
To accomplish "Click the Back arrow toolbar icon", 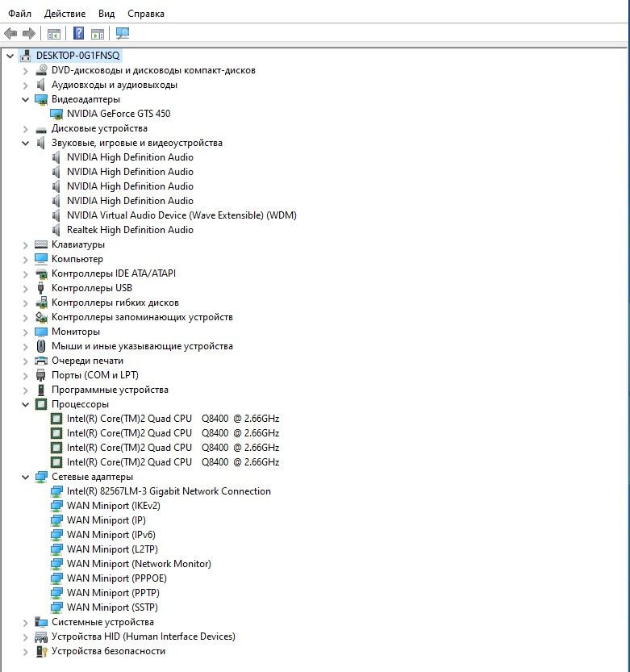I will click(10, 33).
